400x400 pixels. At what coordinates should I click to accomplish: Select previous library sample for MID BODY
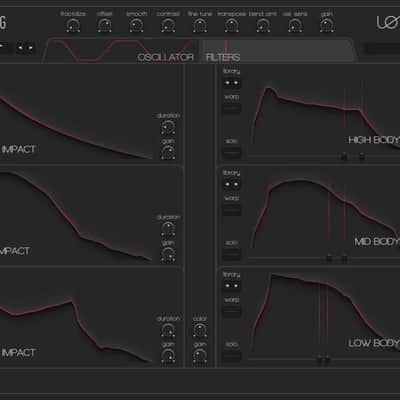click(227, 184)
